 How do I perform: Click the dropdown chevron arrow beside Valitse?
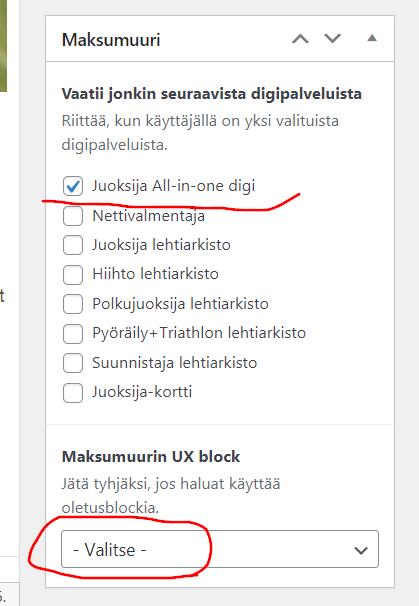click(361, 550)
